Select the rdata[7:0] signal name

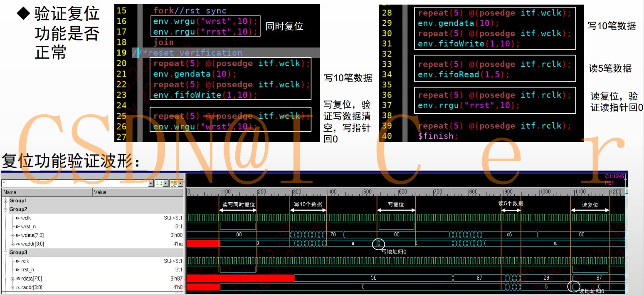coord(31,279)
